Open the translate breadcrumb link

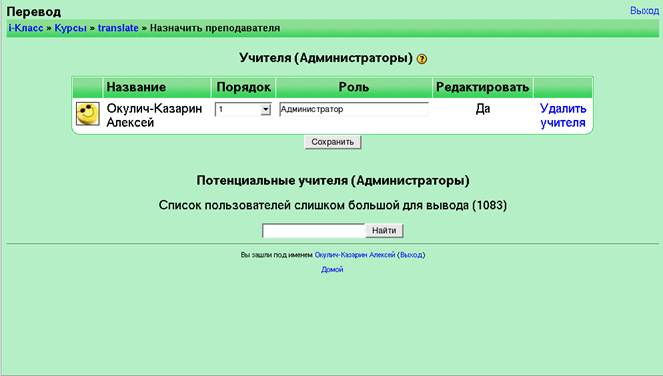(118, 28)
